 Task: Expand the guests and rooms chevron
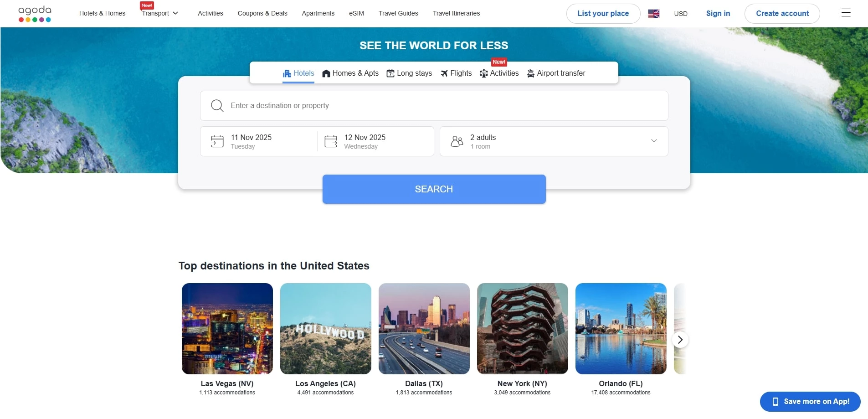click(653, 141)
